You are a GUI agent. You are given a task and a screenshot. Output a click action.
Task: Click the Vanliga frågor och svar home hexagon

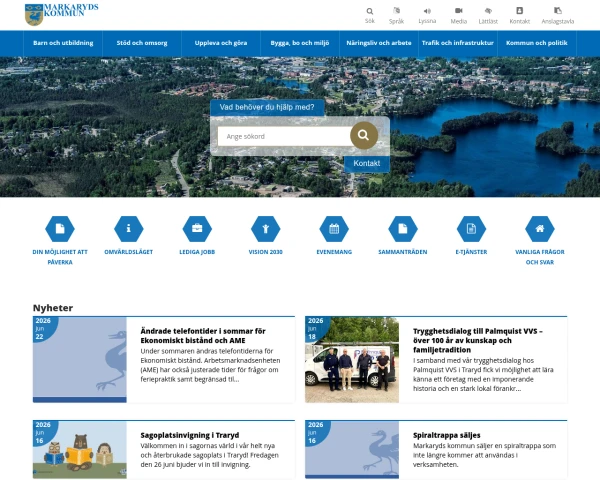click(540, 229)
